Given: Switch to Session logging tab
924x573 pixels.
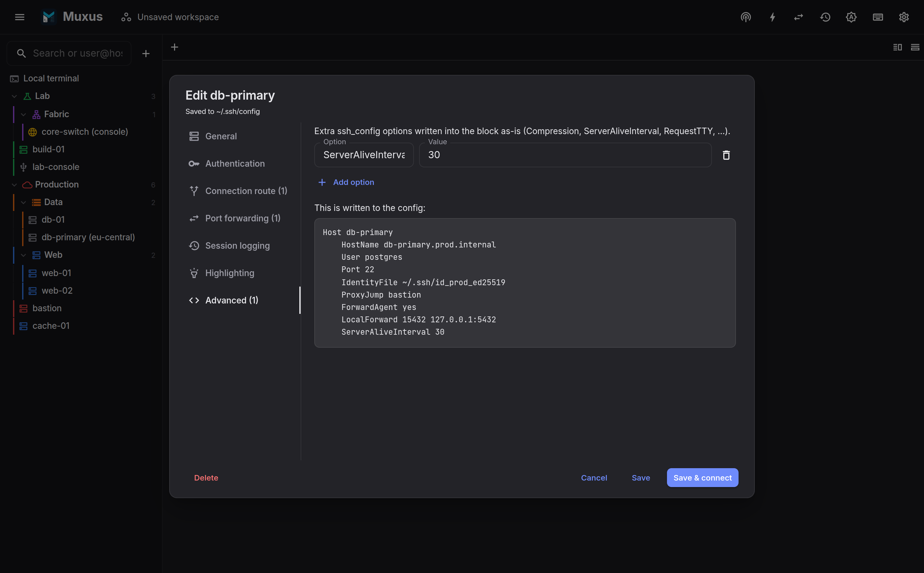Looking at the screenshot, I should click(x=242, y=245).
